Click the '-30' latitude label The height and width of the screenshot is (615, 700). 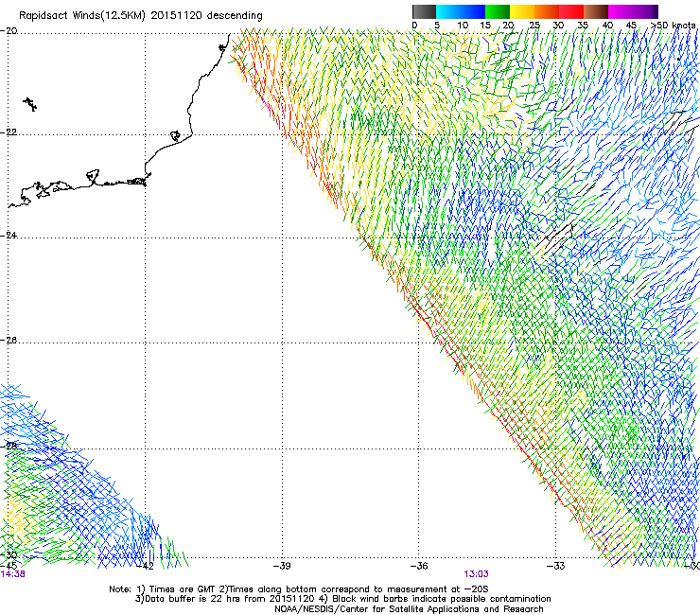tap(9, 555)
